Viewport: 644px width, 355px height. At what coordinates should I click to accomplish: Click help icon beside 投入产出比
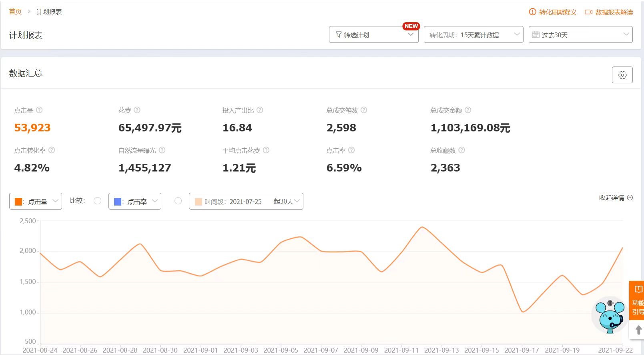pyautogui.click(x=260, y=110)
